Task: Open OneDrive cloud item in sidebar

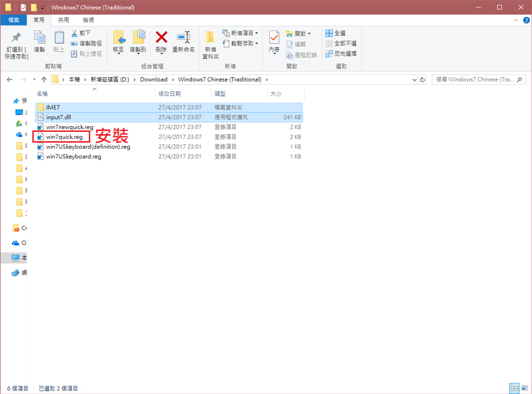Action: [19, 243]
